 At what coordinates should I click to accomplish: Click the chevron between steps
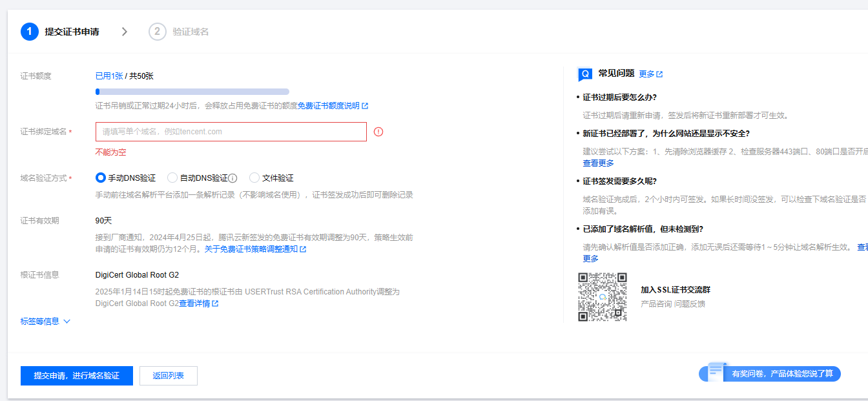pos(125,32)
